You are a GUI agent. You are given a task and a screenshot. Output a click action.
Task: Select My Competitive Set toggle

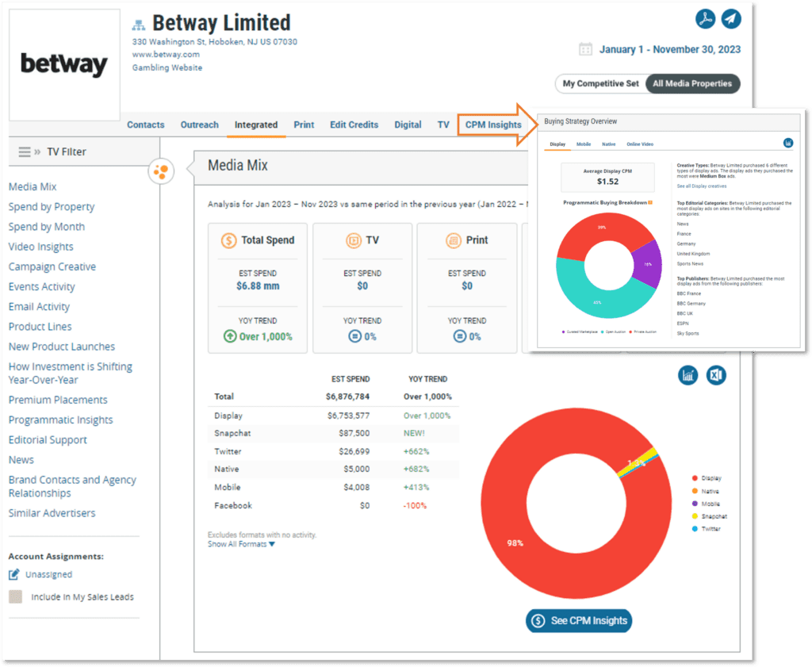pos(601,83)
